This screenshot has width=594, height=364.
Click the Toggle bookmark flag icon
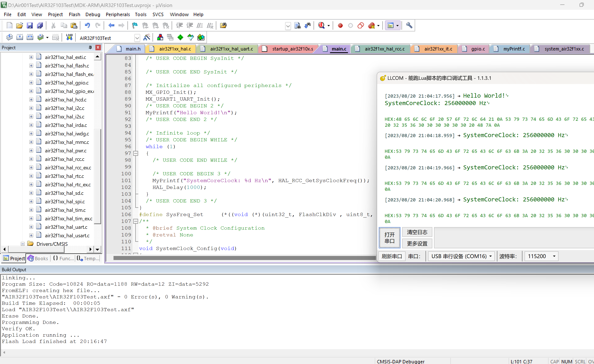135,25
